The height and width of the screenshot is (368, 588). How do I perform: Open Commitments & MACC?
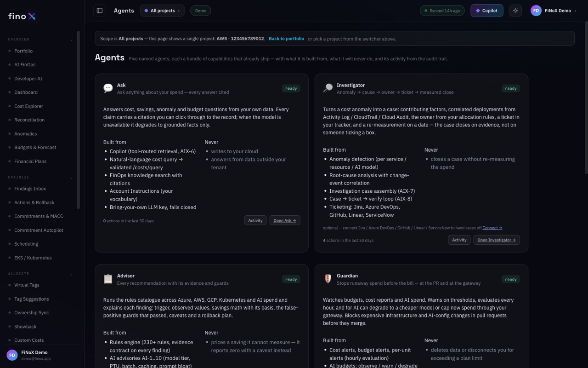click(x=39, y=216)
